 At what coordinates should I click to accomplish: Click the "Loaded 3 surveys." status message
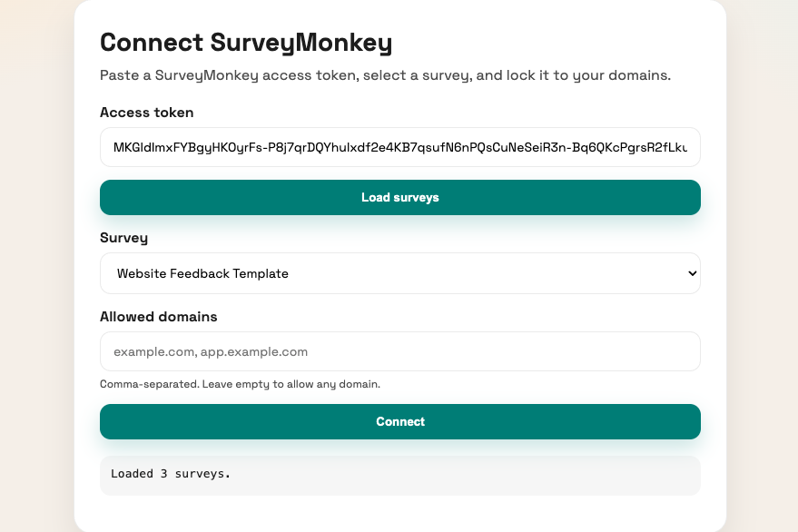click(x=171, y=473)
